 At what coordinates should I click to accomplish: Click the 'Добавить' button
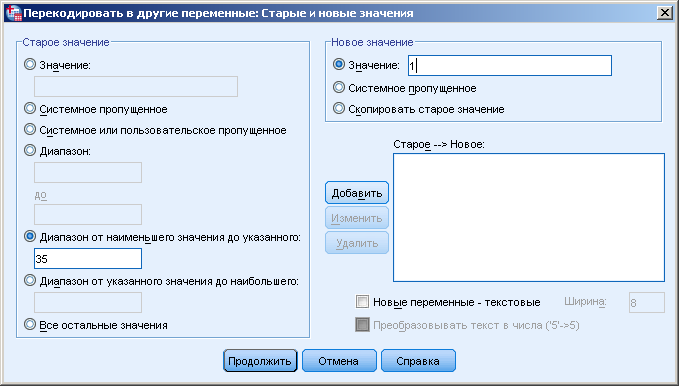[x=357, y=193]
